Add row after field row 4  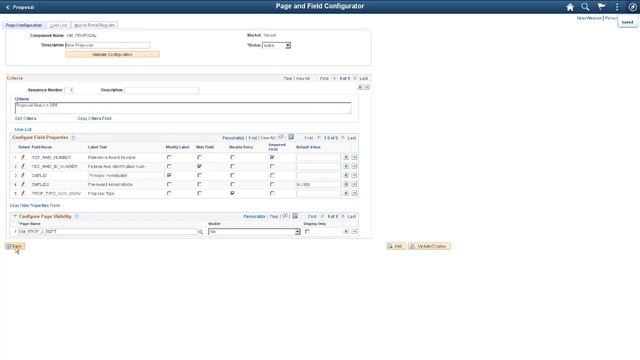(x=346, y=184)
